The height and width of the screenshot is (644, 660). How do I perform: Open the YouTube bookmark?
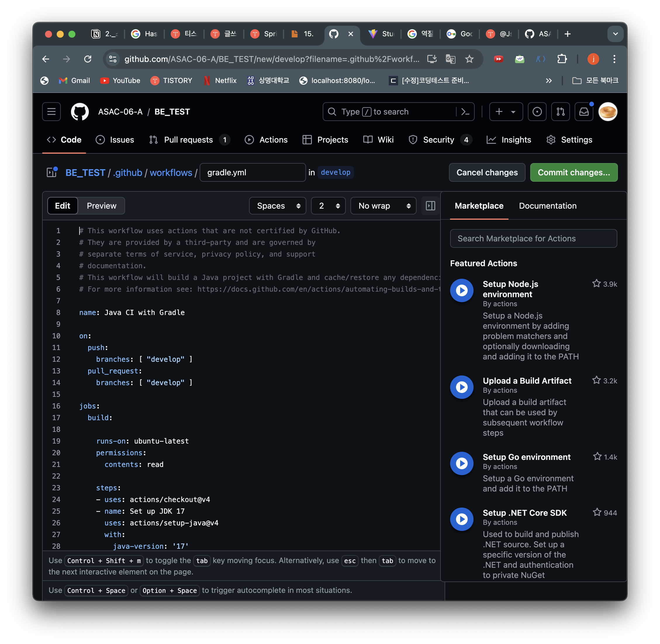click(120, 81)
